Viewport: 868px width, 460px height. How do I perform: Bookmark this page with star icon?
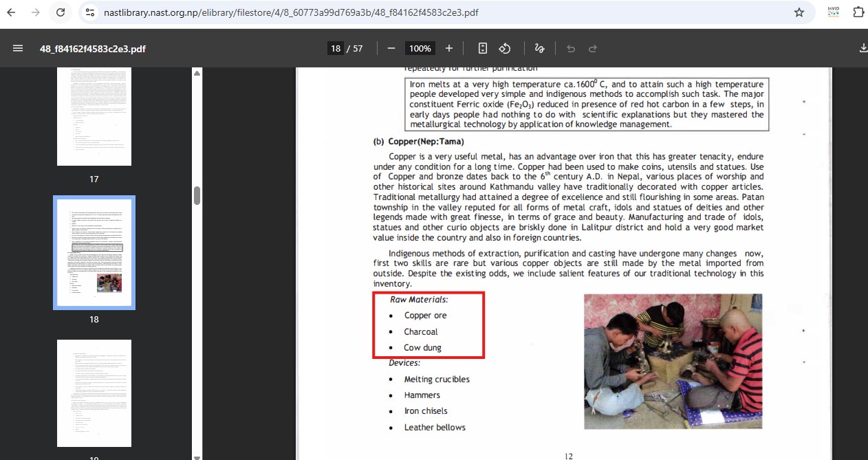coord(799,12)
